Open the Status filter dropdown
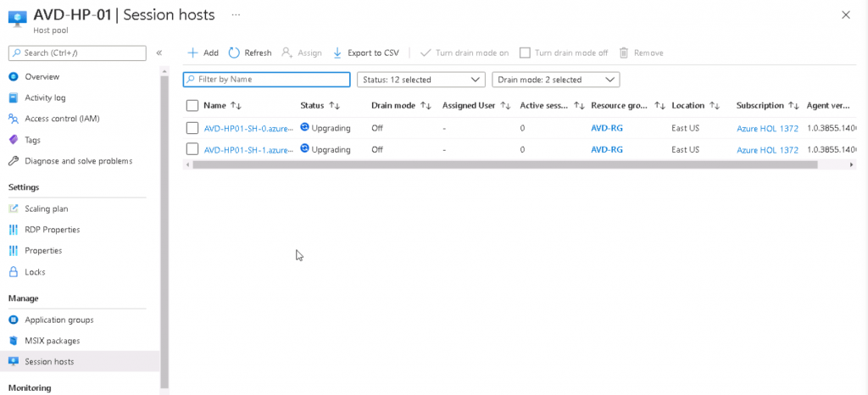 (x=421, y=80)
